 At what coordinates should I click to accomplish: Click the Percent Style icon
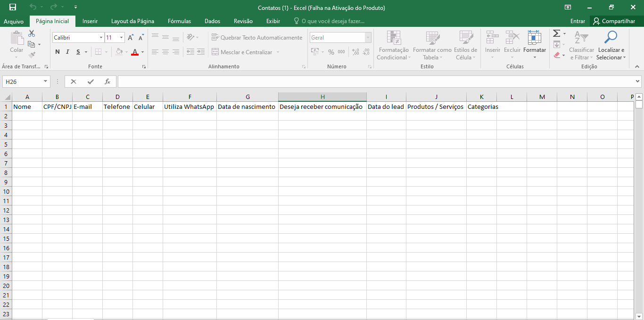click(x=331, y=52)
